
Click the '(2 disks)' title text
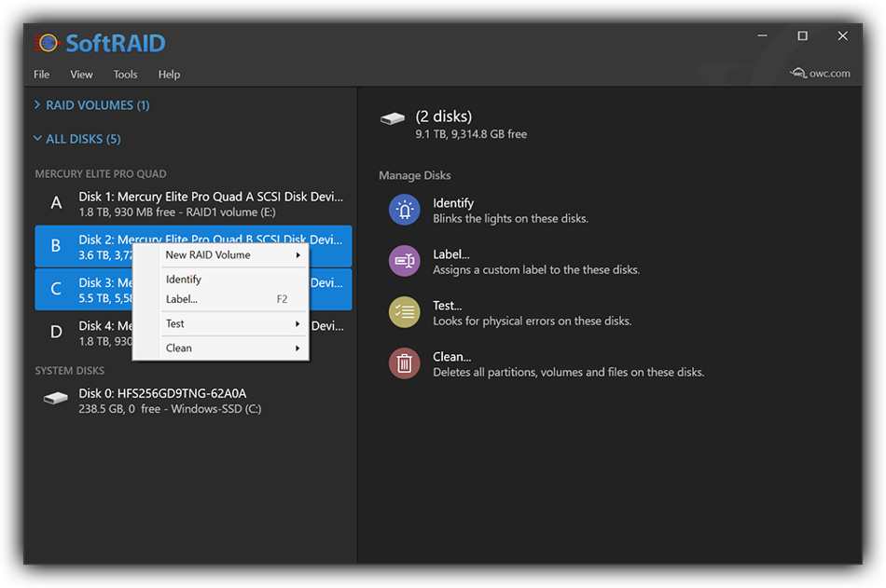[x=444, y=116]
